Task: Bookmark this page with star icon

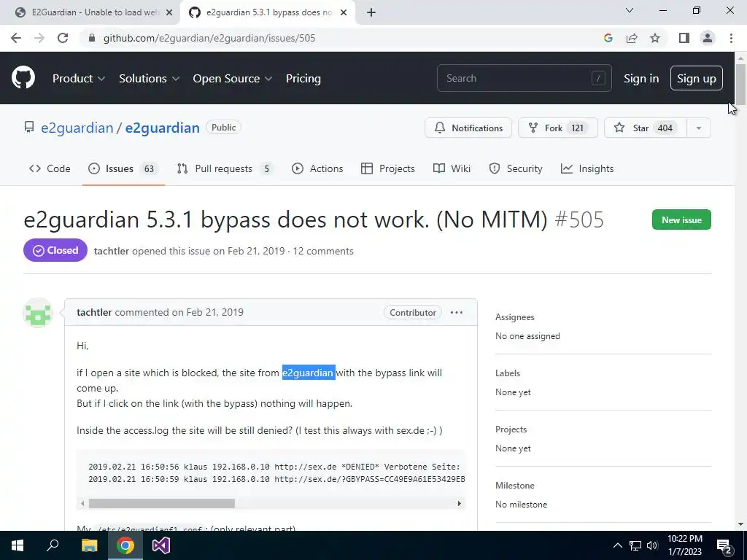Action: [655, 38]
